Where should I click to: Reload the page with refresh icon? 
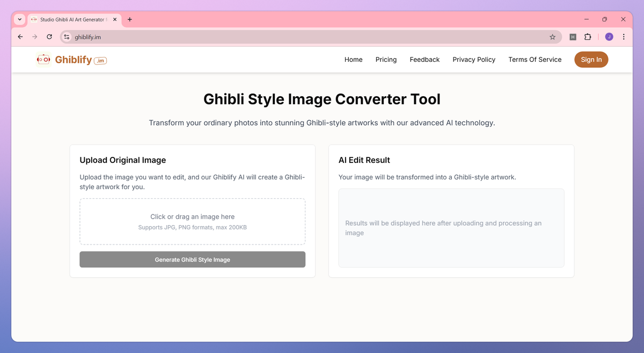point(49,37)
